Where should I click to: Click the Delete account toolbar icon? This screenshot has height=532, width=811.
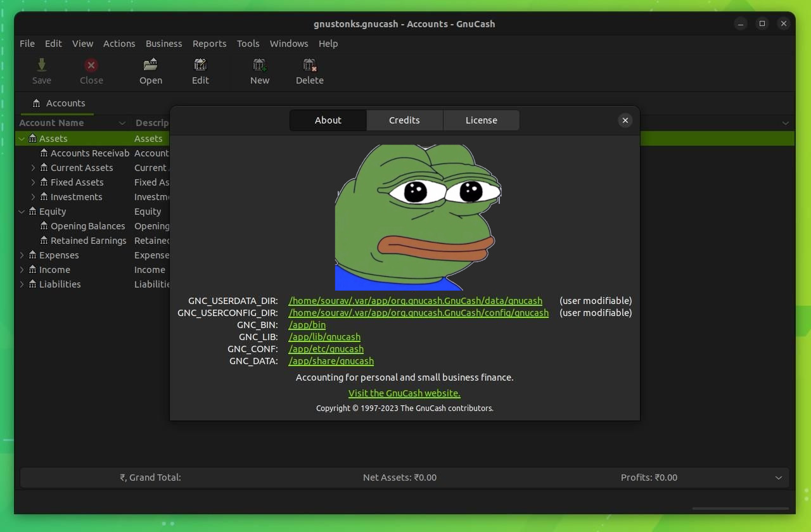[x=309, y=65]
